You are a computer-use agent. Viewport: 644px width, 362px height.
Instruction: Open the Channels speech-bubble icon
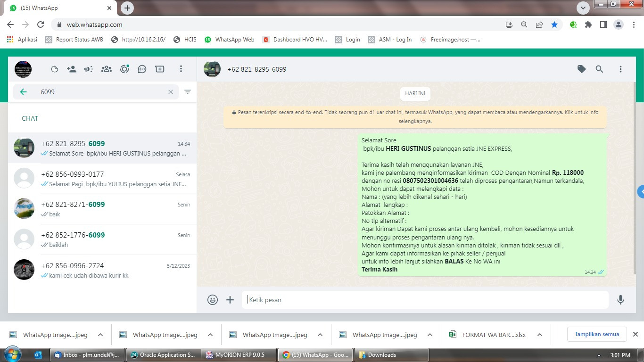pos(142,69)
